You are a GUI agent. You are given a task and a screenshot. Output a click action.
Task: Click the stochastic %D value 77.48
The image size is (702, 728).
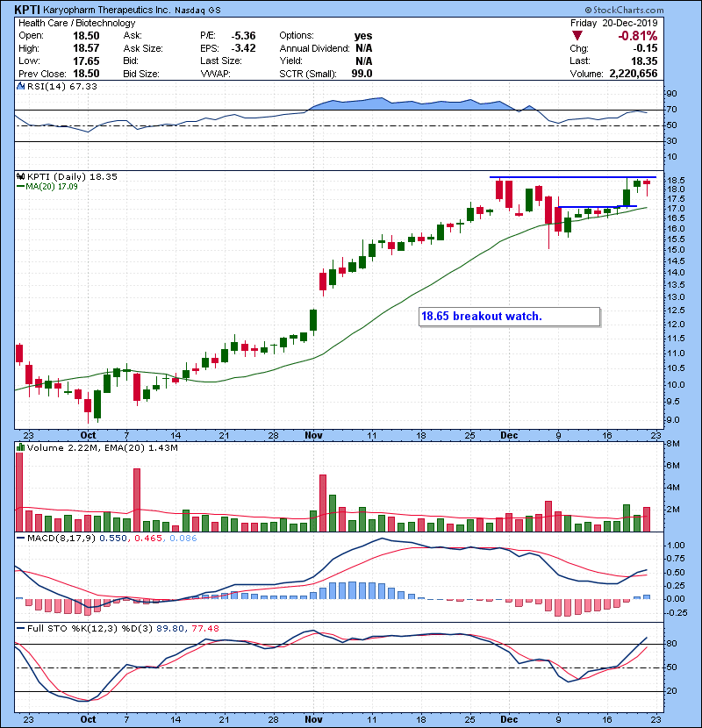click(x=205, y=628)
